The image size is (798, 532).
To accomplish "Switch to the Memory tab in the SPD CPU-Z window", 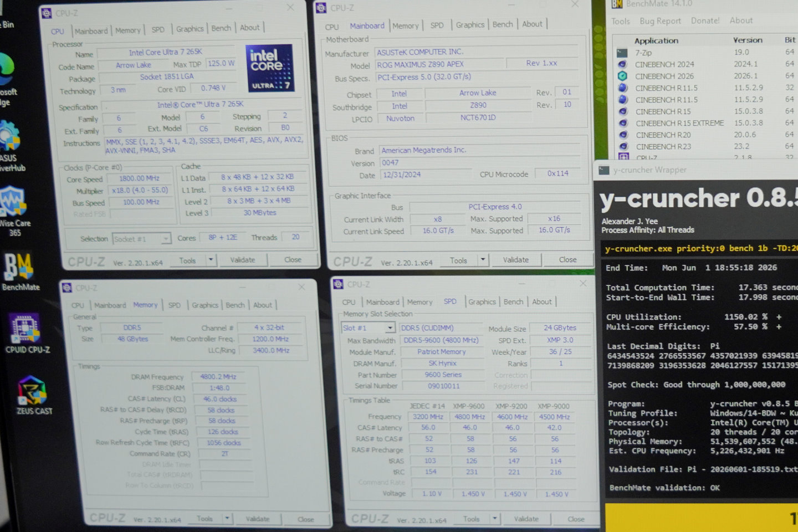I will (420, 302).
